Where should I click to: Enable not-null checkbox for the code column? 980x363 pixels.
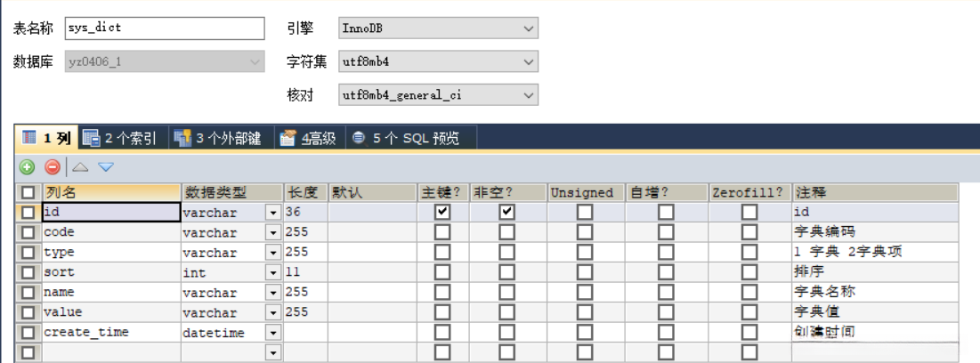tap(506, 232)
